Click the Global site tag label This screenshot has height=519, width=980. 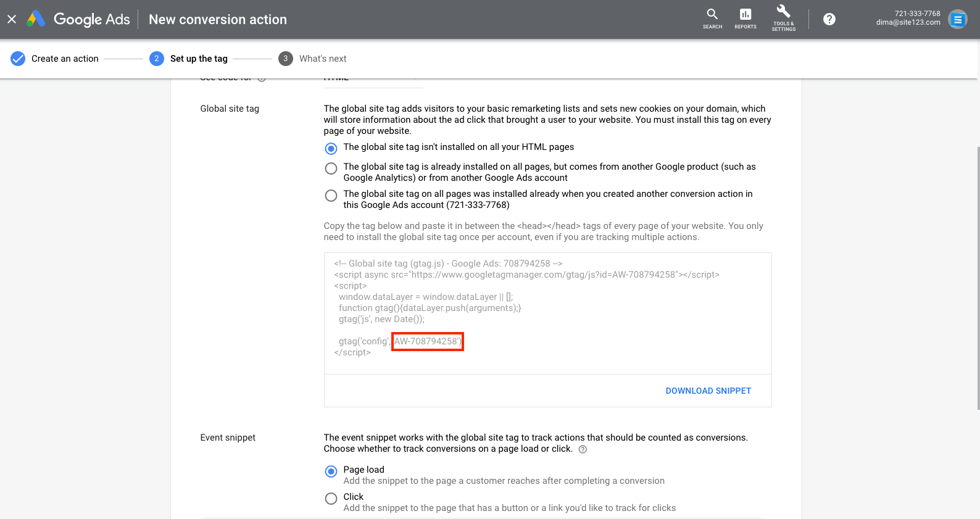tap(230, 109)
